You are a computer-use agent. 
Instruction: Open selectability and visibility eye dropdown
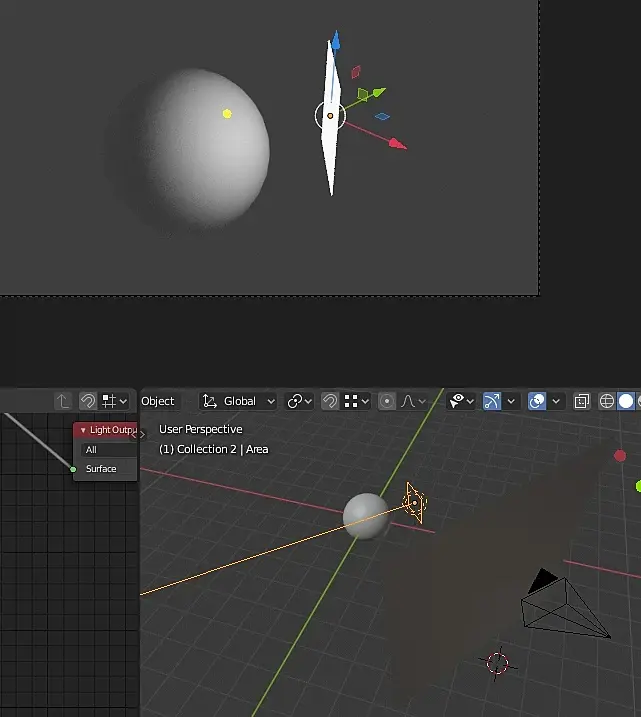(x=461, y=401)
